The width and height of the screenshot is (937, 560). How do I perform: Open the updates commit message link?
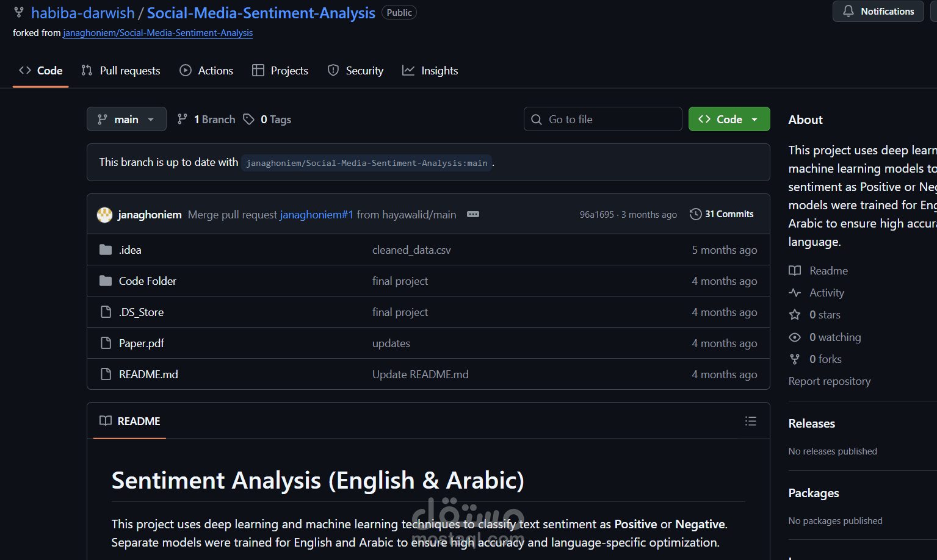(391, 343)
